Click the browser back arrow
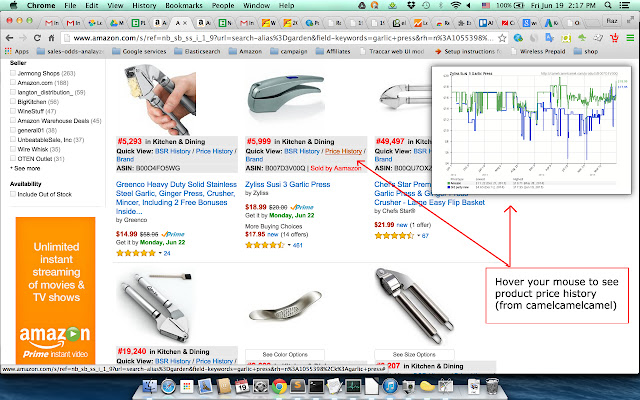 tap(9, 38)
